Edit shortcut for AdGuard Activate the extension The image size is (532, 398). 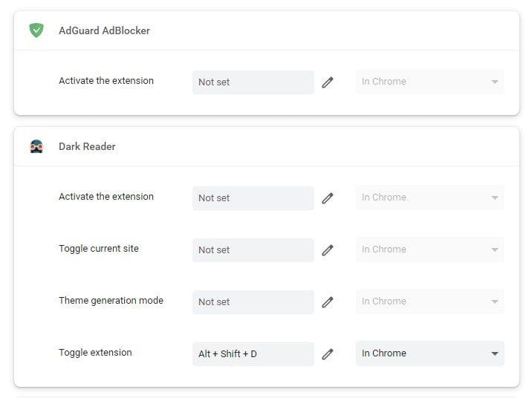pos(328,82)
